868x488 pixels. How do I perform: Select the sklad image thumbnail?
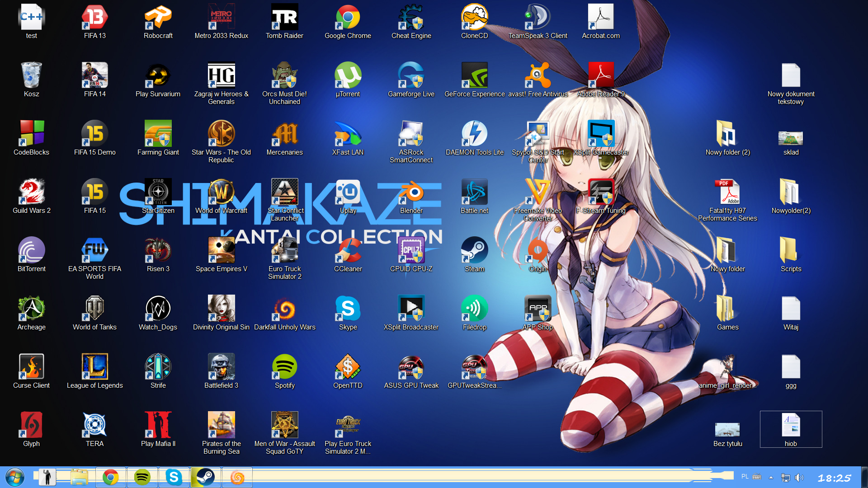(x=791, y=143)
